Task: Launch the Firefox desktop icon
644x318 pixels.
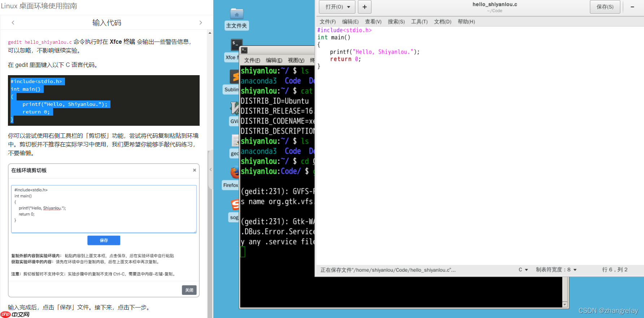Action: coord(235,173)
